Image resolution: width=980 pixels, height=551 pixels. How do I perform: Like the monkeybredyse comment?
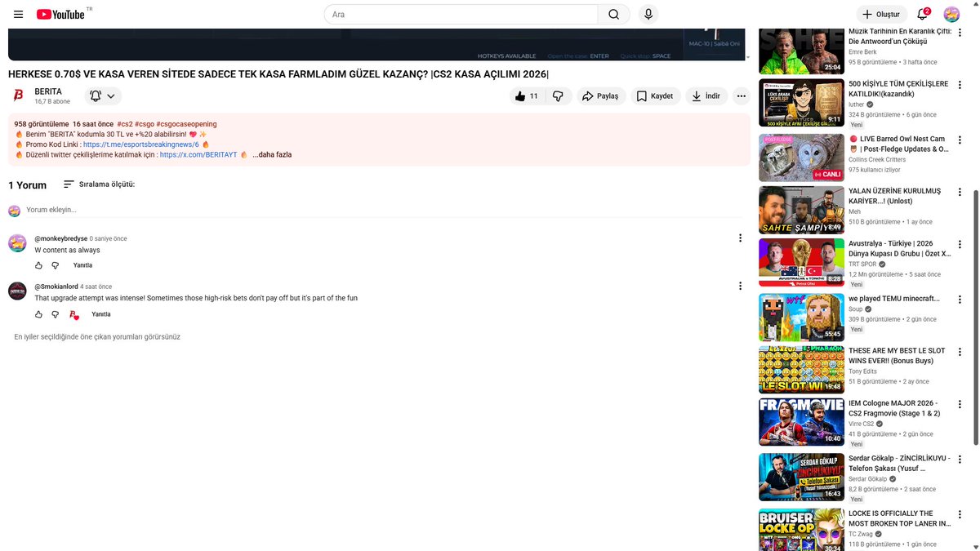pyautogui.click(x=38, y=265)
